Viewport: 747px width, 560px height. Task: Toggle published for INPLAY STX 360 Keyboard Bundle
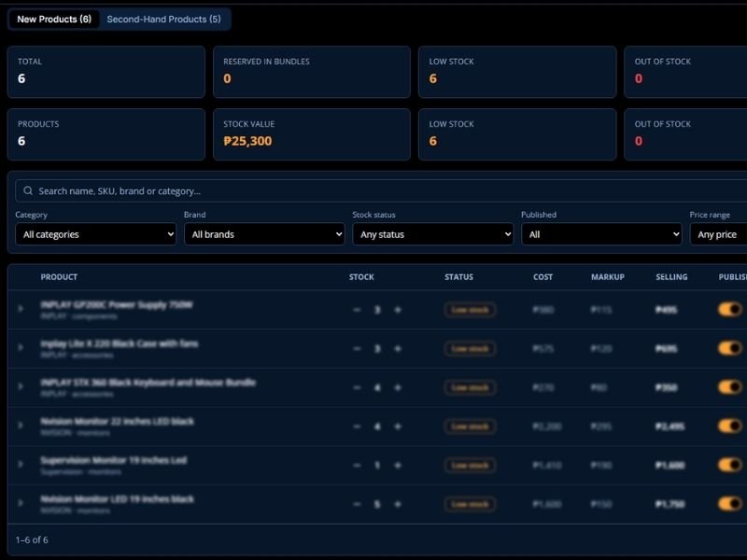(730, 387)
